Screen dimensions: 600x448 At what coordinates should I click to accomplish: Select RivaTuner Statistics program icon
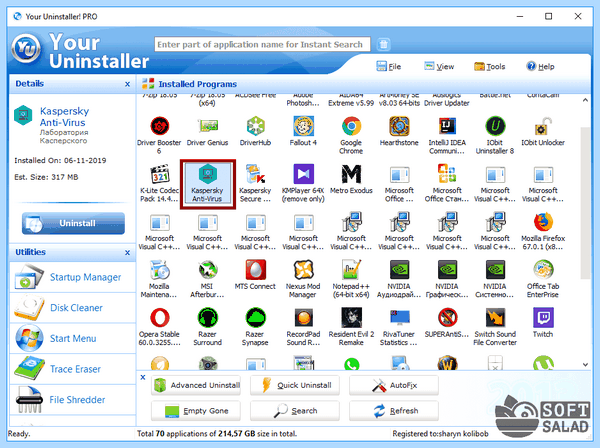pyautogui.click(x=399, y=318)
